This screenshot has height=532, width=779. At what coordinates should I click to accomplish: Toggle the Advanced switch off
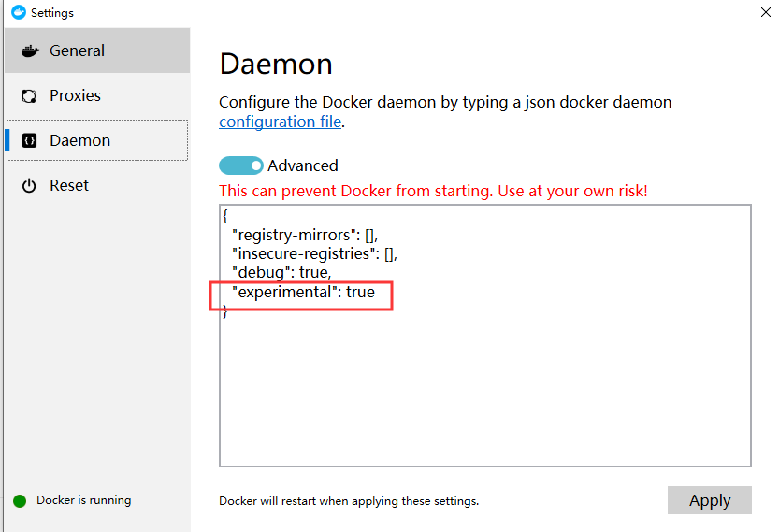241,165
